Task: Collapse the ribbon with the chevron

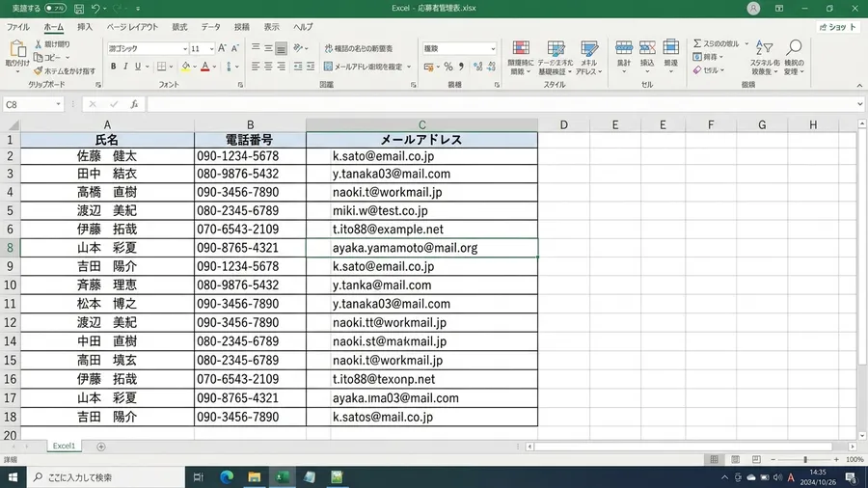Action: (859, 86)
